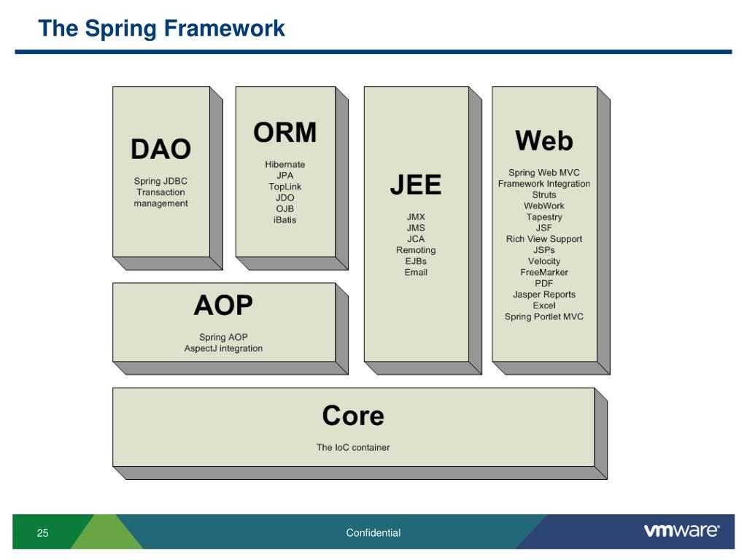Select "Rich View Support" text

click(544, 239)
